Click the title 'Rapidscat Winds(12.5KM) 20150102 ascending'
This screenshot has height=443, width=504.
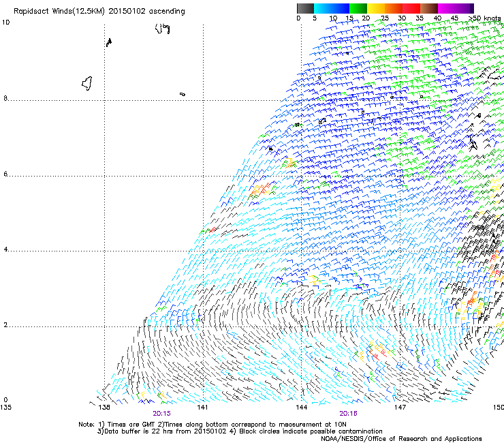click(x=99, y=12)
